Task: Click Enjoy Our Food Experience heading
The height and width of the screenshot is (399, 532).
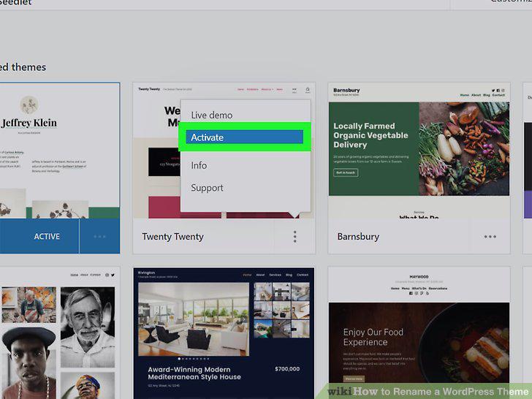Action: coord(373,337)
